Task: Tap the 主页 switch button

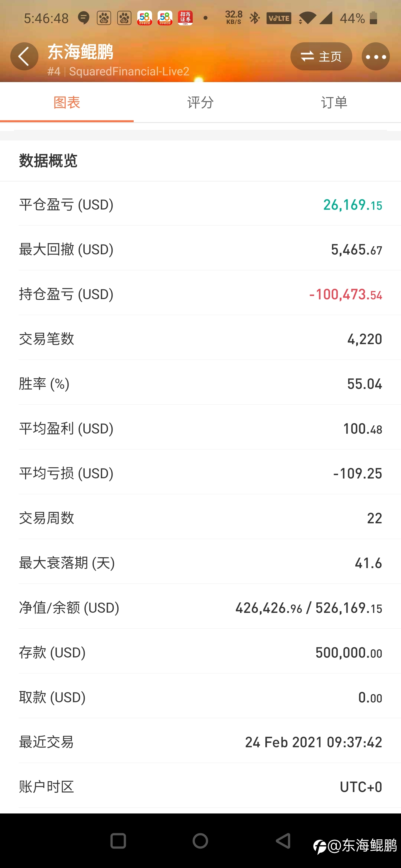Action: pos(321,56)
